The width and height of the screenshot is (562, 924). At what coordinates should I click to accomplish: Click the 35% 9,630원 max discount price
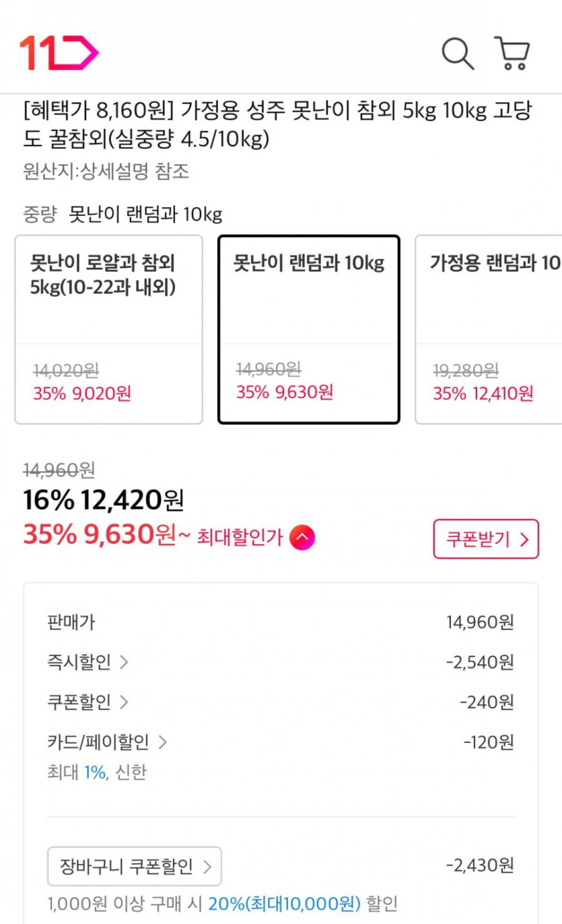coord(100,535)
